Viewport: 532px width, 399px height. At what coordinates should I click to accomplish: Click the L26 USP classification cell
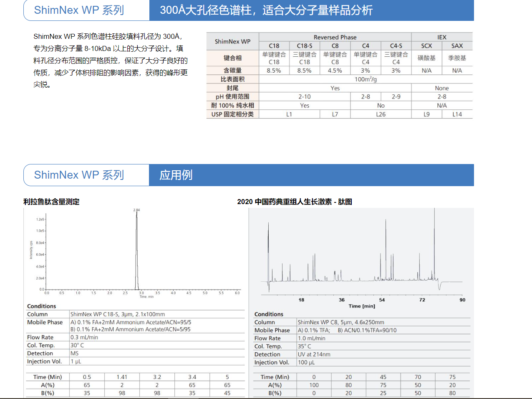click(381, 114)
